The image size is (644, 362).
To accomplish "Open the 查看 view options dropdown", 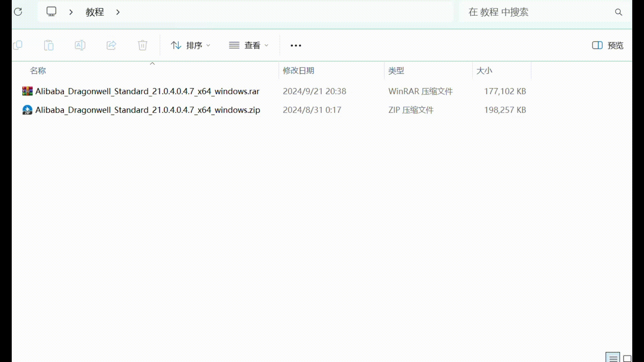I will tap(248, 45).
